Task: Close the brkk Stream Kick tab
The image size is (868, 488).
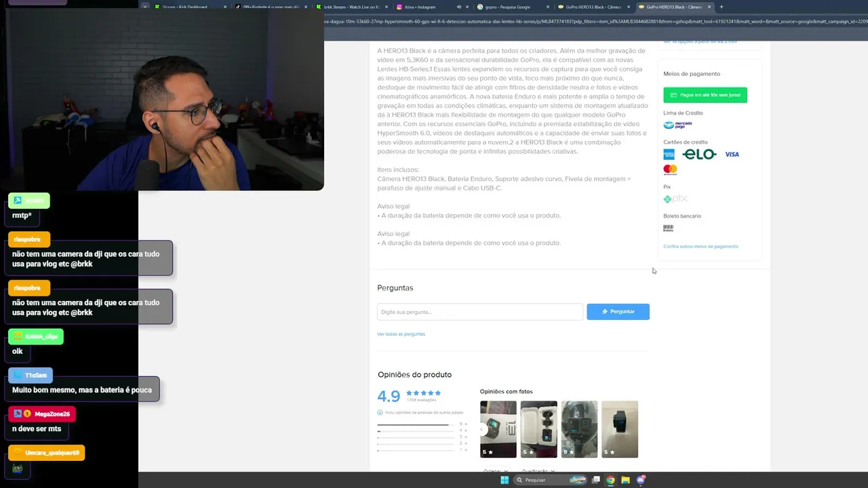Action: pos(386,7)
